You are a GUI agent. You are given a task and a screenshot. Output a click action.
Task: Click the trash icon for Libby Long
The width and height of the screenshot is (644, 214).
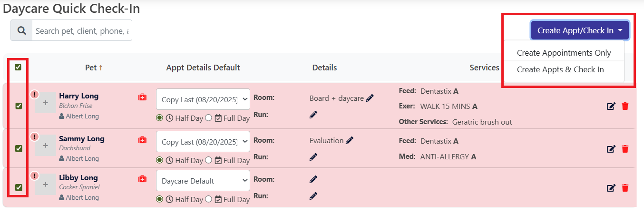(625, 188)
